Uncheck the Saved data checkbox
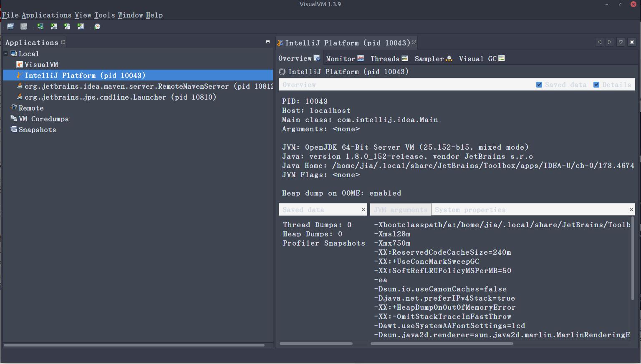 coord(539,85)
